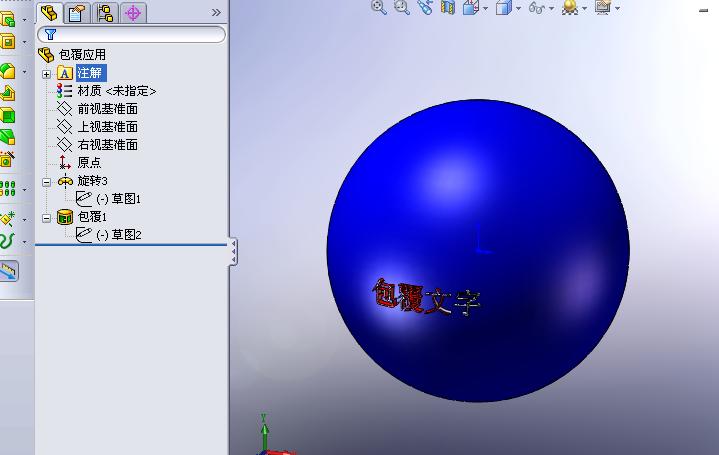Click the plane icon beside 右视基准面
This screenshot has height=455, width=719.
click(64, 144)
